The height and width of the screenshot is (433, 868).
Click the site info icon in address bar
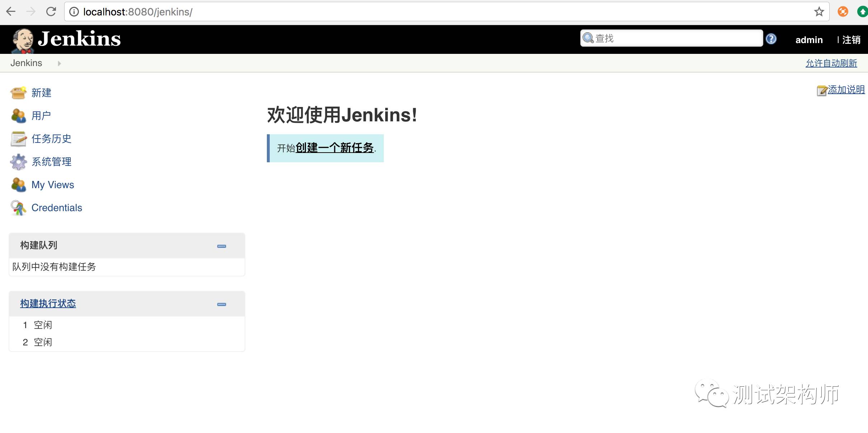tap(74, 12)
